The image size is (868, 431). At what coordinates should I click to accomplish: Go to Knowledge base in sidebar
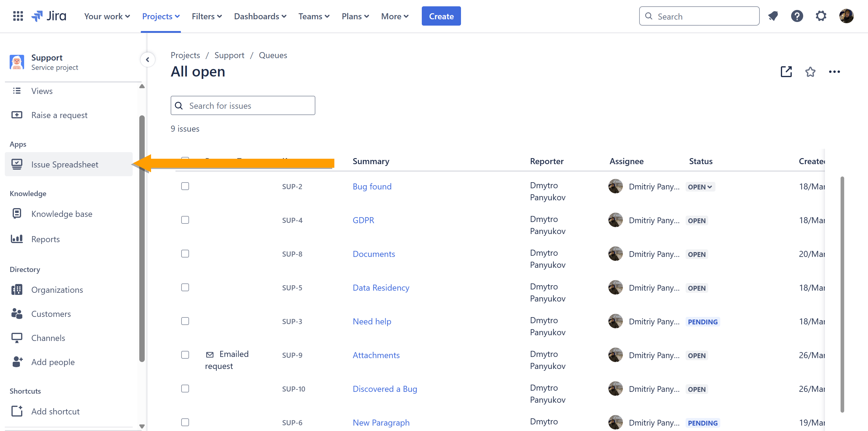click(x=62, y=214)
